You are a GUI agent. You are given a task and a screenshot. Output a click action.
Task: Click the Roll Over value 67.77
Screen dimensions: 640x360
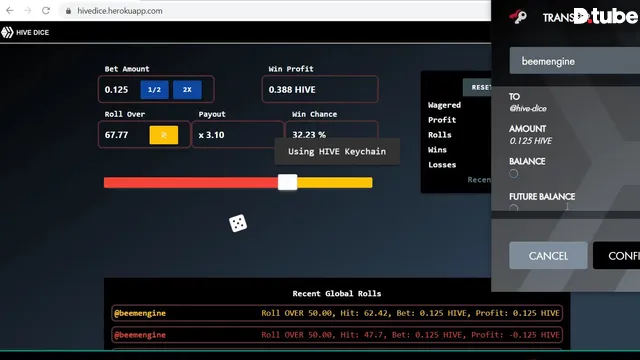[116, 135]
